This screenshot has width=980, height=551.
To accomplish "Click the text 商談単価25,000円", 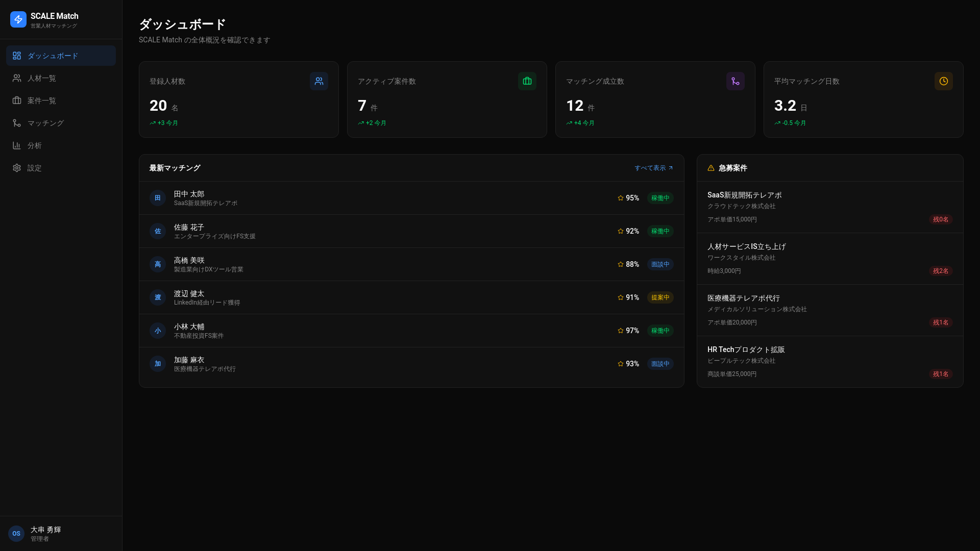I will (732, 374).
